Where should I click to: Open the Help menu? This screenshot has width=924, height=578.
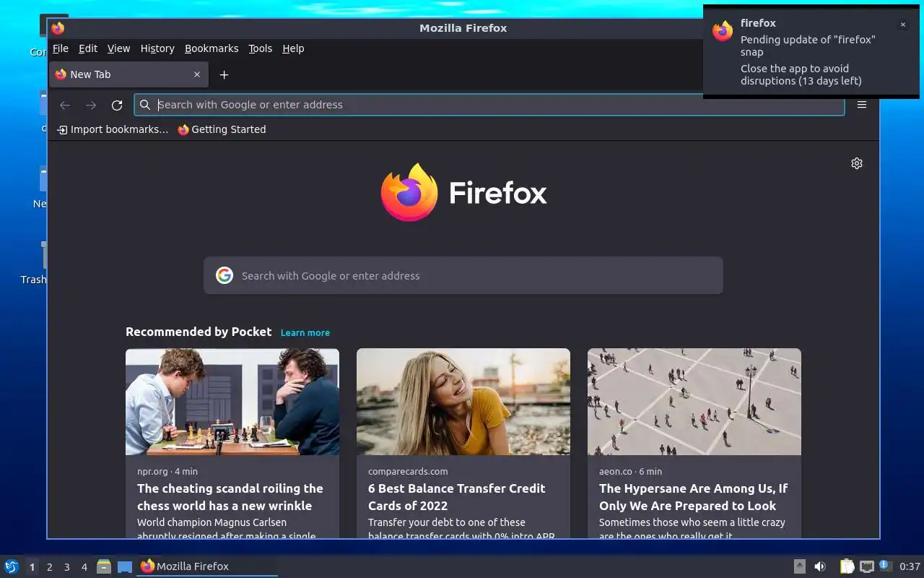click(293, 48)
